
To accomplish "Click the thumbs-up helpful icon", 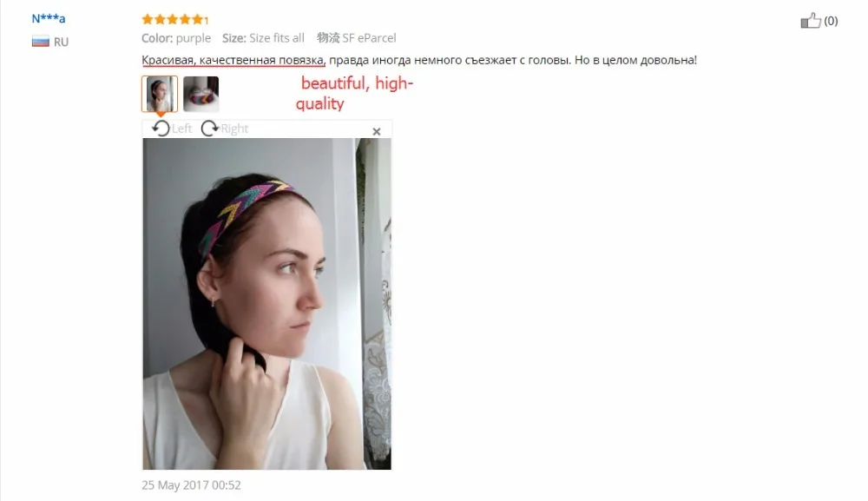I will pyautogui.click(x=811, y=21).
